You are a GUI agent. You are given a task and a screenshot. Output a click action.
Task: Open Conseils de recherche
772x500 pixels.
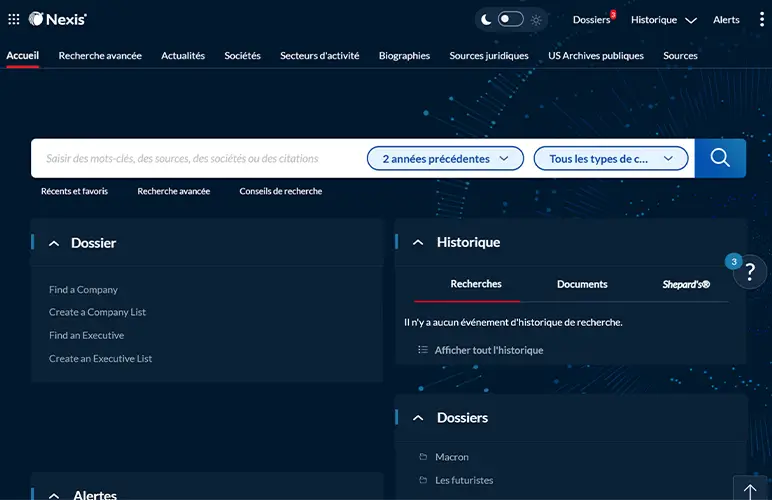point(281,191)
